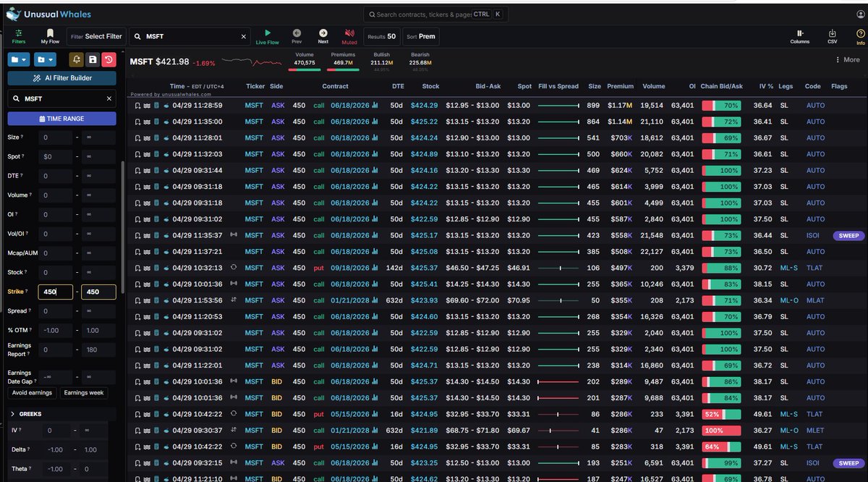Click the cycle icon on 10:32:13 row
The image size is (868, 482).
(233, 268)
